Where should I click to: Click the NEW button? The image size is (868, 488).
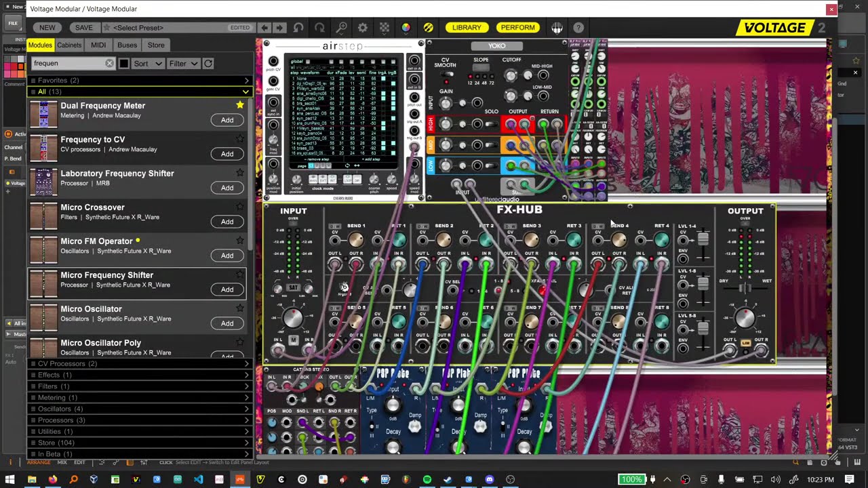pos(47,28)
